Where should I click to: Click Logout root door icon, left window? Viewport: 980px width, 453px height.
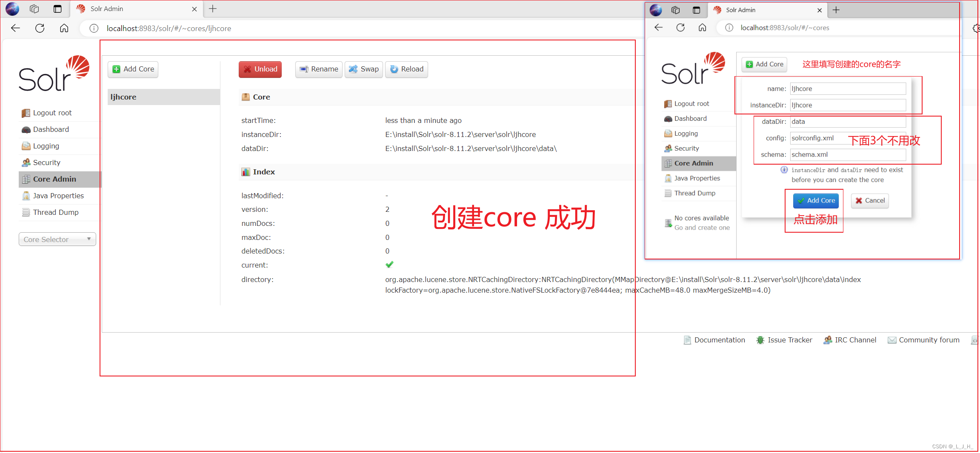26,113
